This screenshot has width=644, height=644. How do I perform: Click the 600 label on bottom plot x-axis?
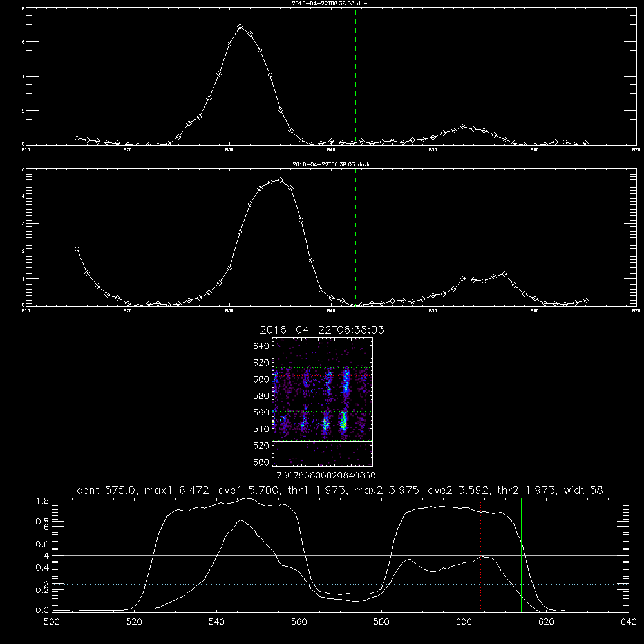tap(464, 622)
